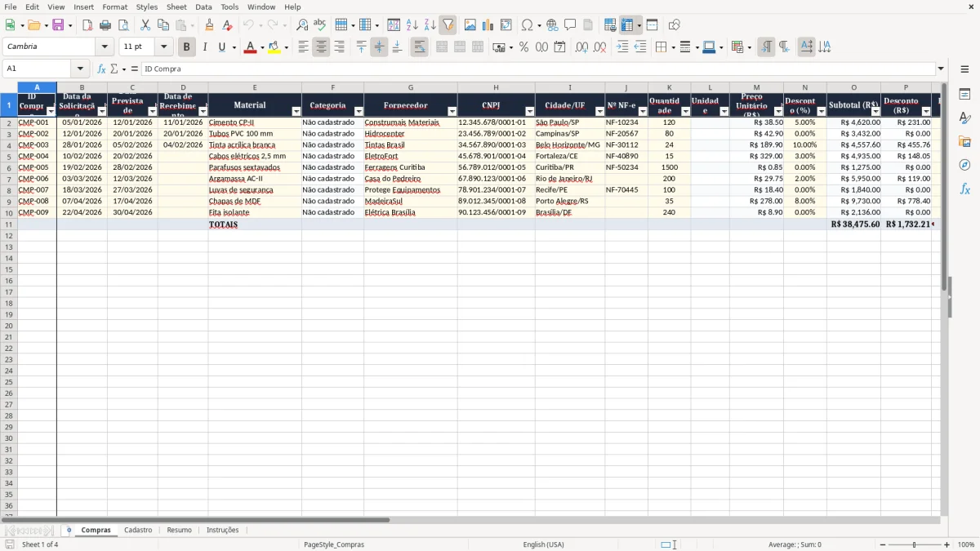Open Find & Replace
The width and height of the screenshot is (980, 551).
pyautogui.click(x=302, y=25)
